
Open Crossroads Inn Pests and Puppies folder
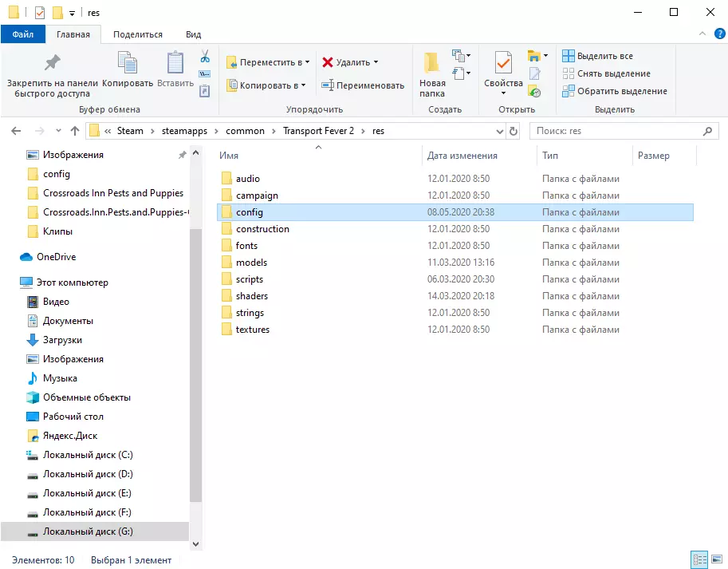pos(106,193)
